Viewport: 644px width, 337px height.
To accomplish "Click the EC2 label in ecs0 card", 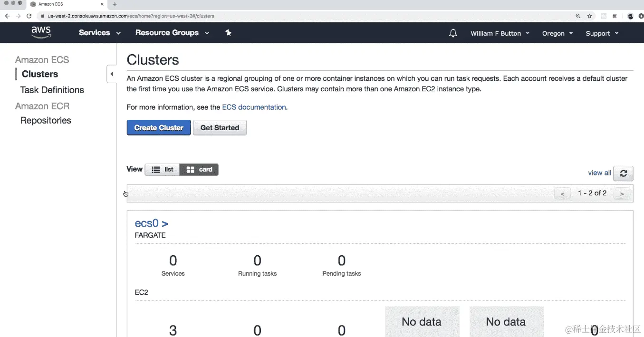I will [142, 292].
